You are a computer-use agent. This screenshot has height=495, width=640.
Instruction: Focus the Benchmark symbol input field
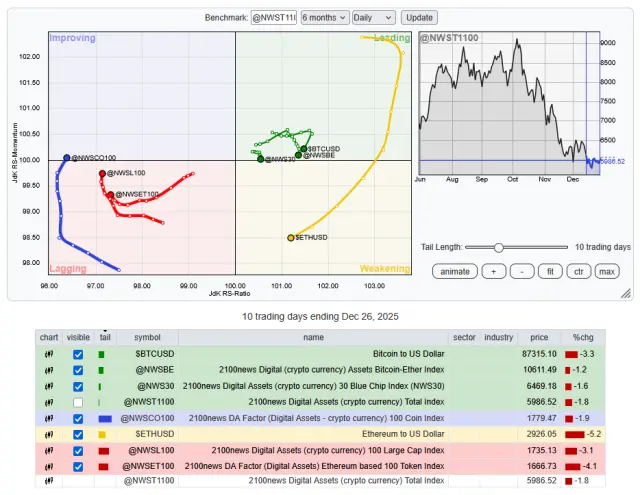coord(273,18)
